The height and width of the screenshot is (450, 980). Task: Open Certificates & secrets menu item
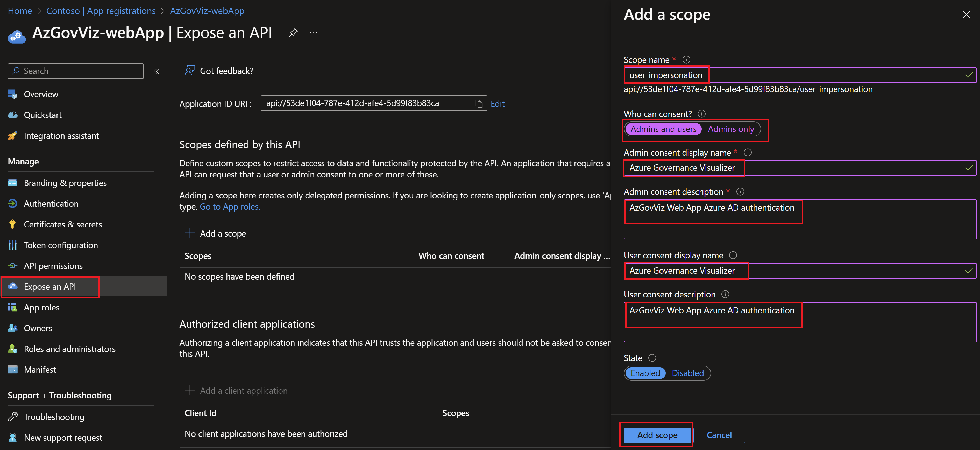click(x=63, y=225)
